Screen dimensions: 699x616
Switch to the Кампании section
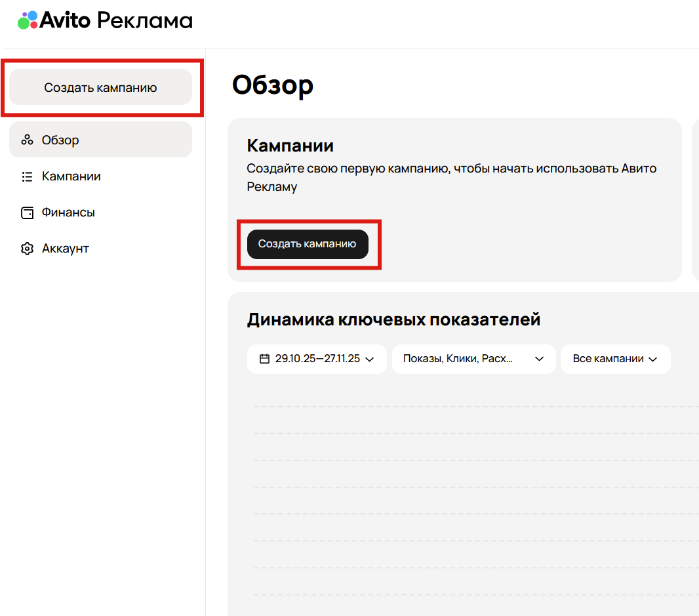(71, 176)
